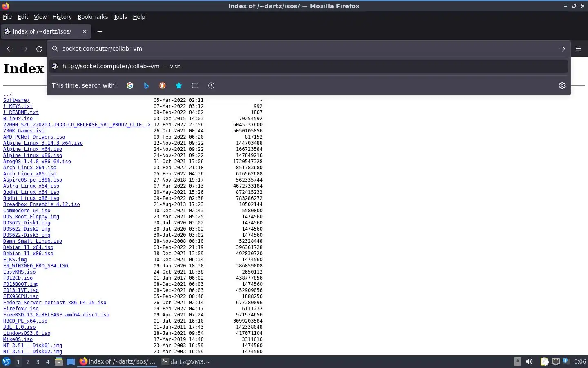Open network connection tray icon
The height and width of the screenshot is (368, 588).
pos(556,361)
